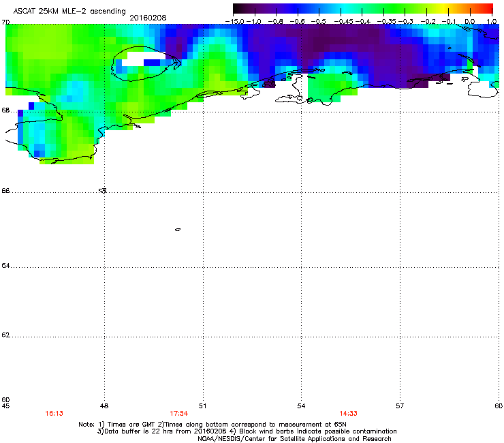Image resolution: width=504 pixels, height=443 pixels.
Task: Click the red pass time 16:13
Action: [54, 414]
